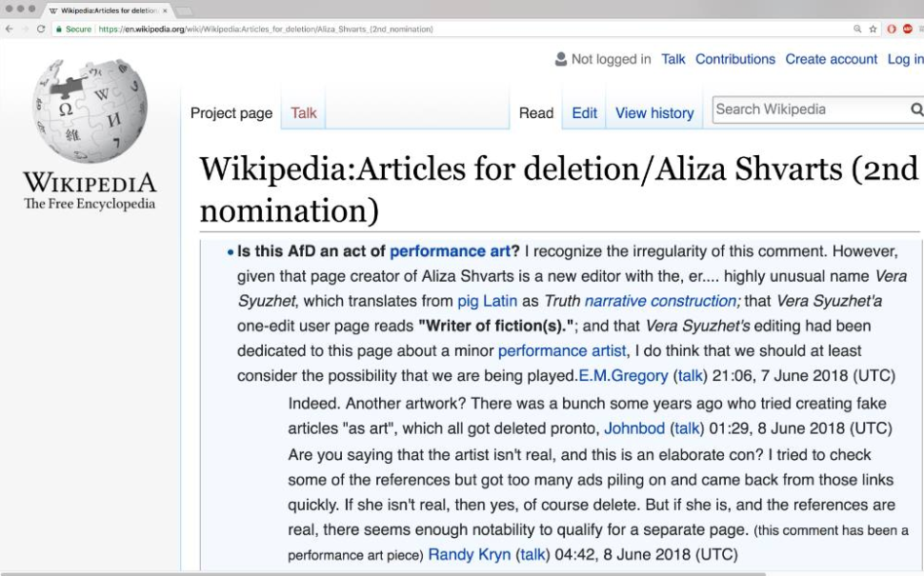This screenshot has width=924, height=576.
Task: Open the Edit tab
Action: (585, 113)
